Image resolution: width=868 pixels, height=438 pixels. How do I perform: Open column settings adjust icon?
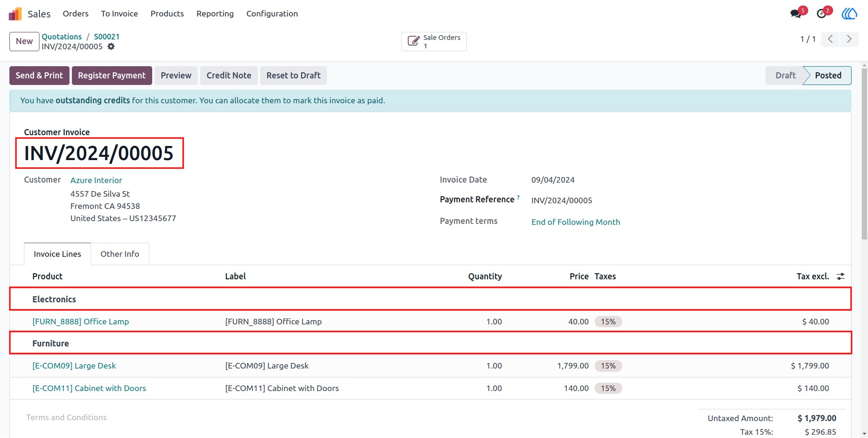[841, 277]
